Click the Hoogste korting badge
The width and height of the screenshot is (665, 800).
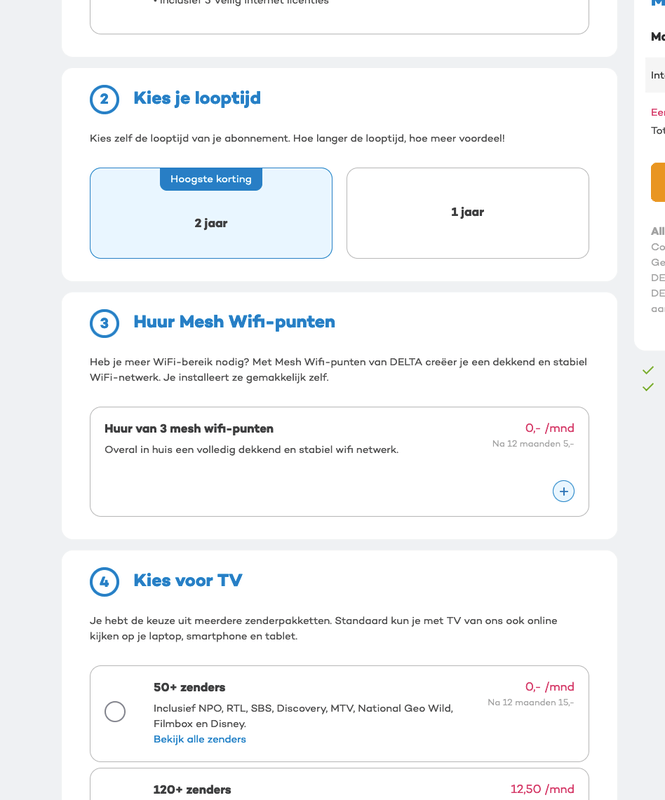(211, 179)
